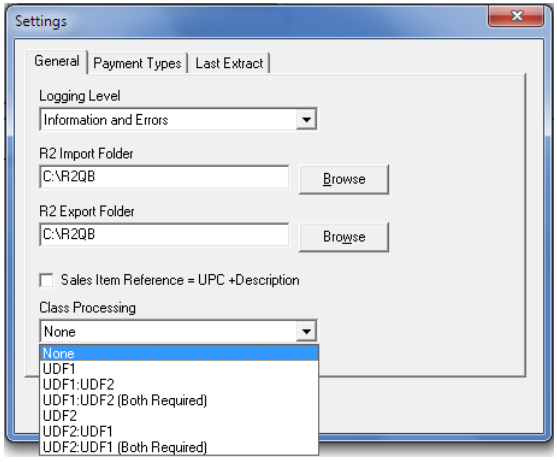
Task: Click the R2 Export Folder path field
Action: tap(164, 234)
